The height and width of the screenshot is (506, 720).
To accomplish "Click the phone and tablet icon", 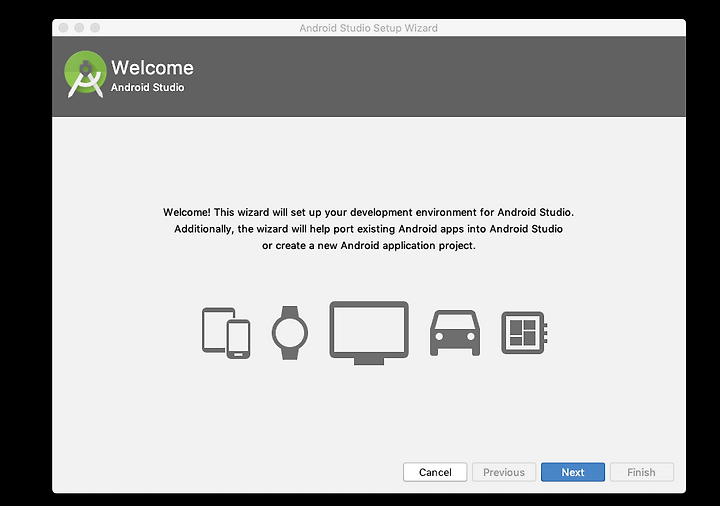I will pos(226,333).
